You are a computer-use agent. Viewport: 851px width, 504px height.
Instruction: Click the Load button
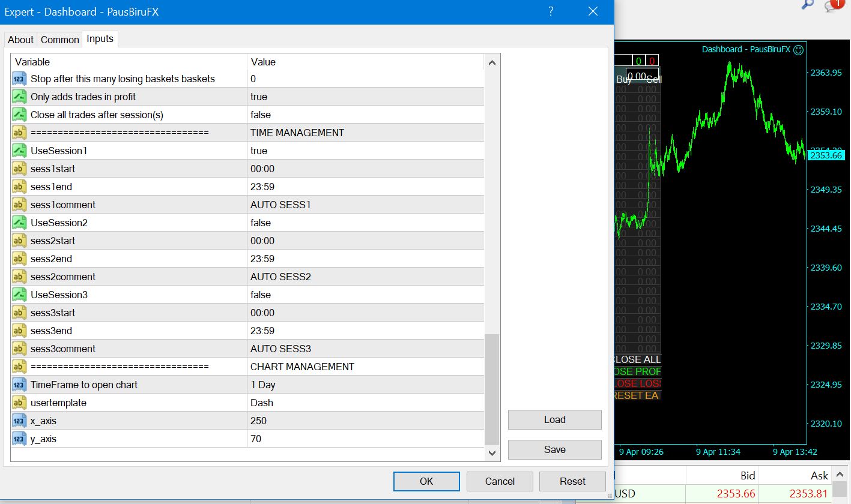click(554, 420)
